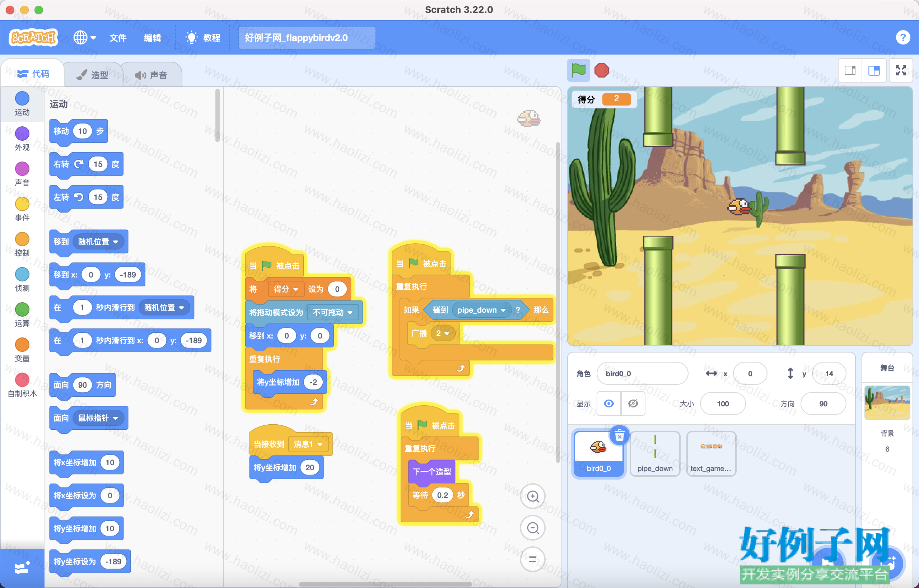Edit the sprite y position field
Screen dimensions: 919x588
[x=829, y=373]
